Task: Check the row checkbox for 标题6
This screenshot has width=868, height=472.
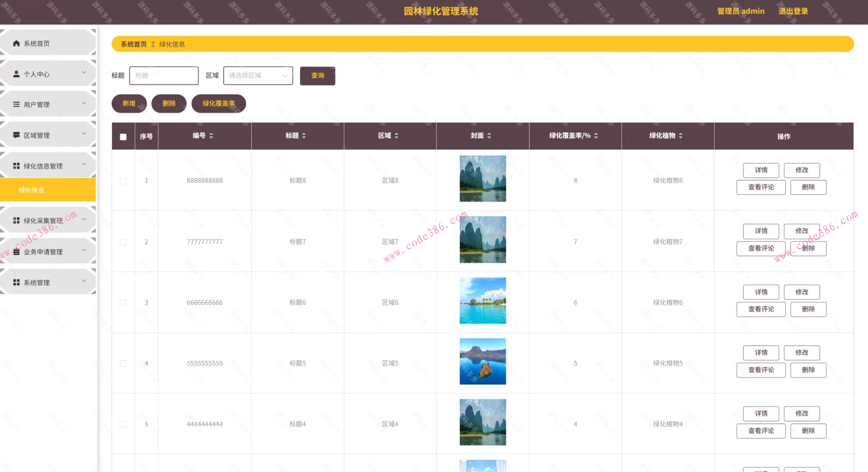Action: 123,302
